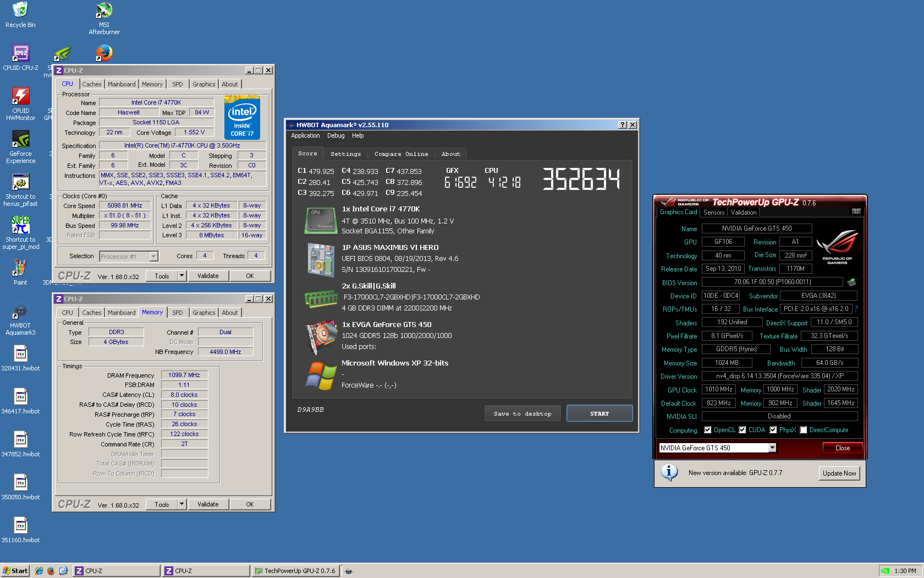Screen dimensions: 924x578
Task: Open Tools dropdown arrow in bottom CPU-Z
Action: point(182,504)
